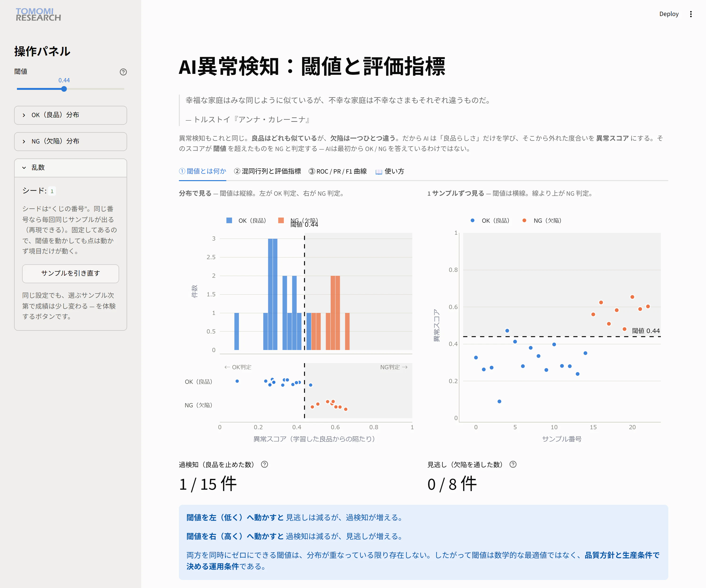Show the tooltip icon for 見逃し（欠陥を通した数）
Image resolution: width=706 pixels, height=588 pixels.
coord(513,464)
